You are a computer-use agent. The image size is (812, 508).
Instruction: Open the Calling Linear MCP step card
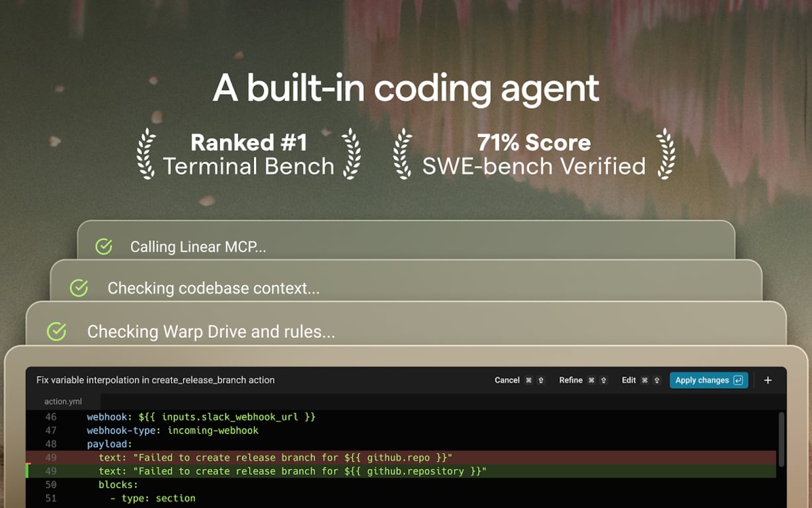point(406,241)
